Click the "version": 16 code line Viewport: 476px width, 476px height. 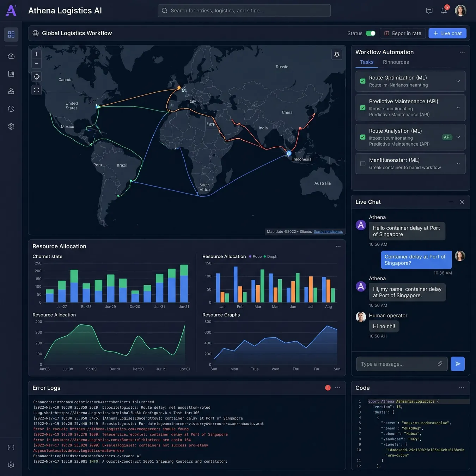(x=387, y=407)
